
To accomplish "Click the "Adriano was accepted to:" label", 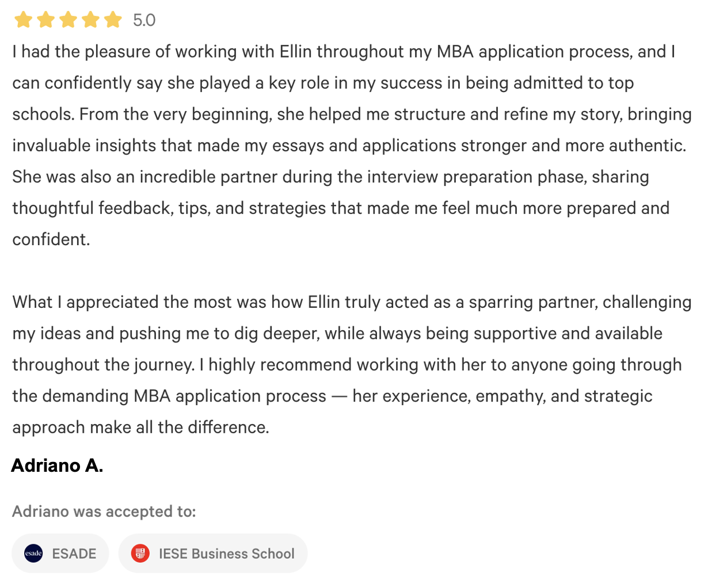I will click(x=104, y=511).
